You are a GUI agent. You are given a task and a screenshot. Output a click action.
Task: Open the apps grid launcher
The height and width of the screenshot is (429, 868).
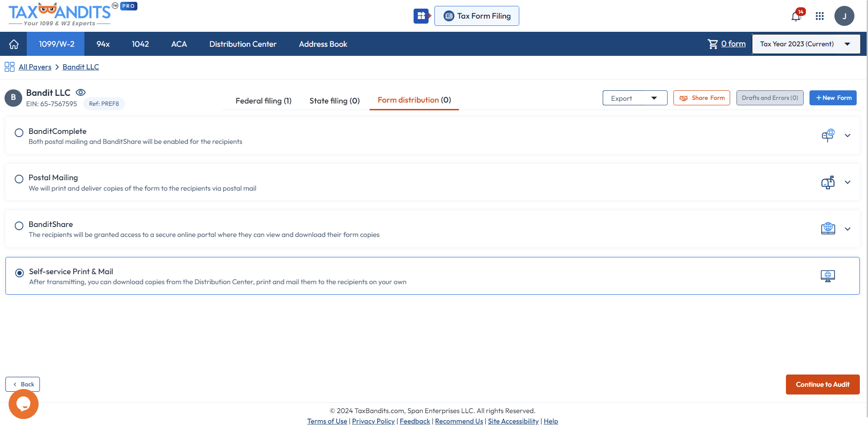[819, 16]
